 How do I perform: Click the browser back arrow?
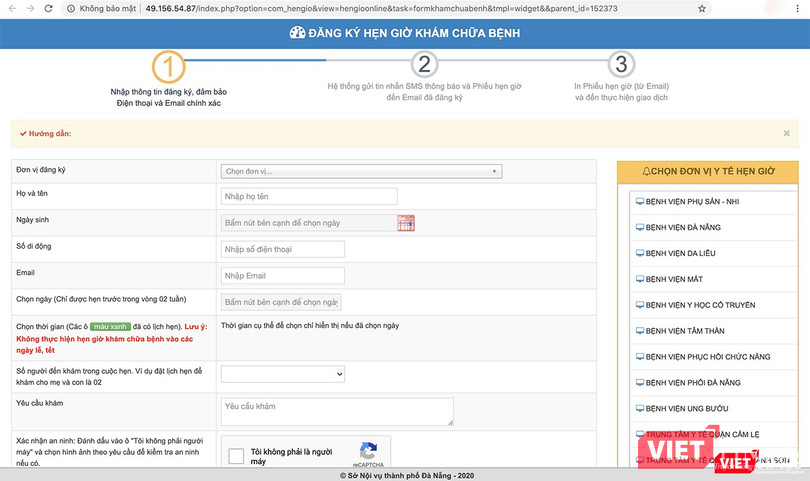click(x=10, y=8)
